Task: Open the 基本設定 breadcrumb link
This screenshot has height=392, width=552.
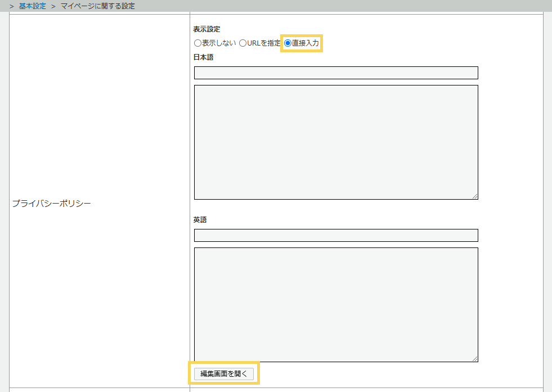Action: (33, 6)
